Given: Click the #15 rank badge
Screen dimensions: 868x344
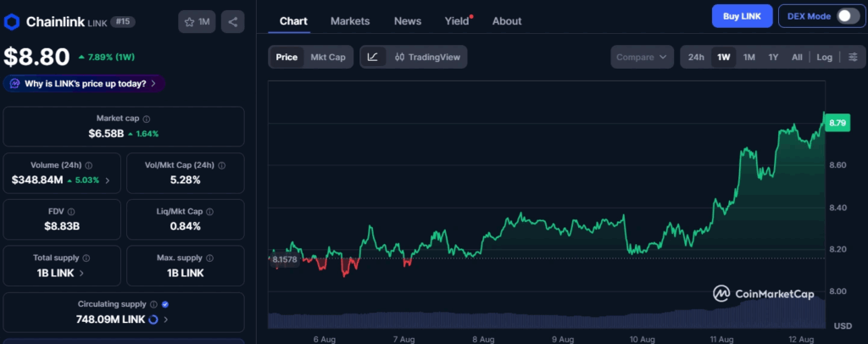Looking at the screenshot, I should 123,21.
